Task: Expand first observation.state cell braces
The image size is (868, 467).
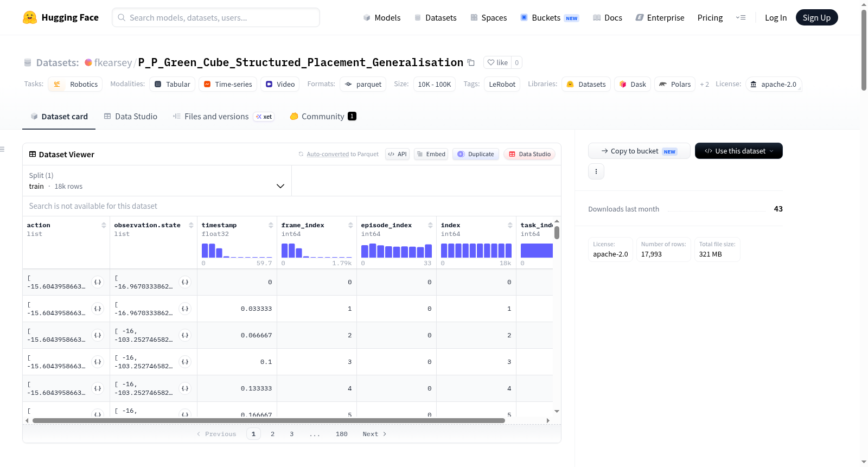Action: pyautogui.click(x=185, y=282)
